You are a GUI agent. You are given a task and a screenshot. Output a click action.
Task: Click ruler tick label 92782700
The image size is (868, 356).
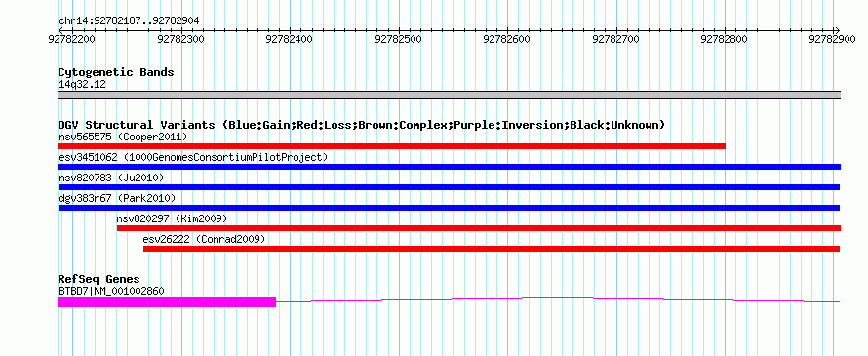click(x=615, y=40)
